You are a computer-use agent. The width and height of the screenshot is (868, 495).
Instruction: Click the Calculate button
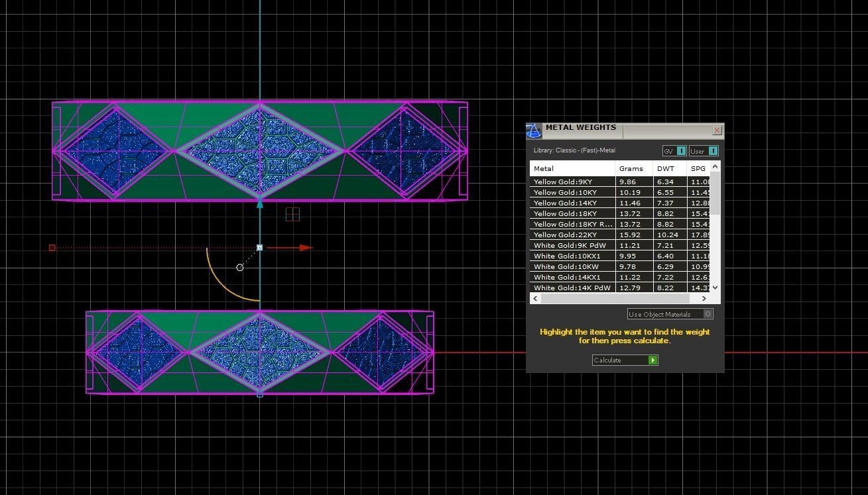point(625,360)
